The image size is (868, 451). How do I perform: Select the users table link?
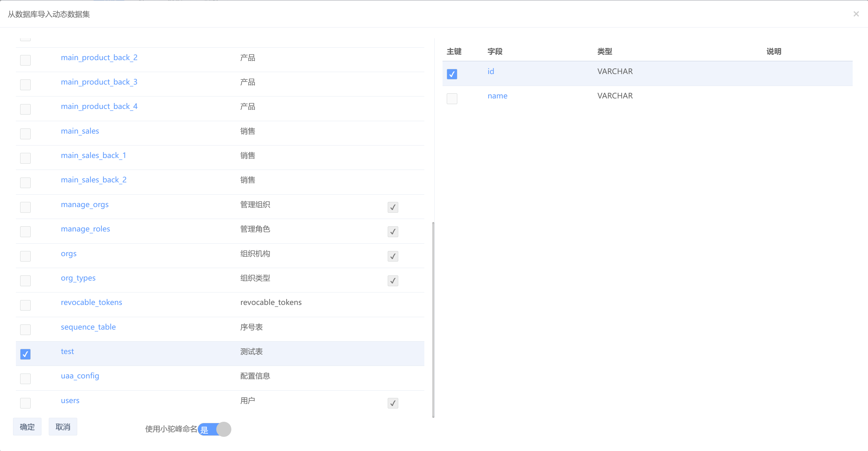coord(70,401)
